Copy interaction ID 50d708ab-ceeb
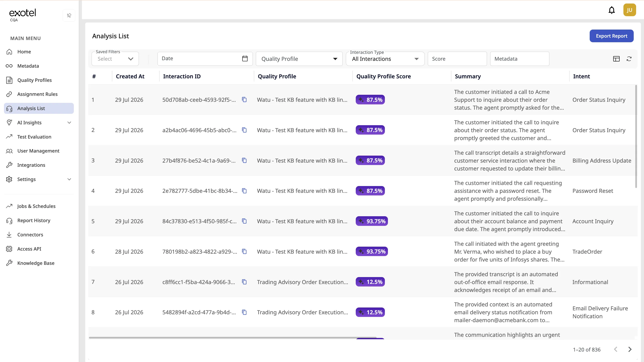644x362 pixels. [x=244, y=100]
